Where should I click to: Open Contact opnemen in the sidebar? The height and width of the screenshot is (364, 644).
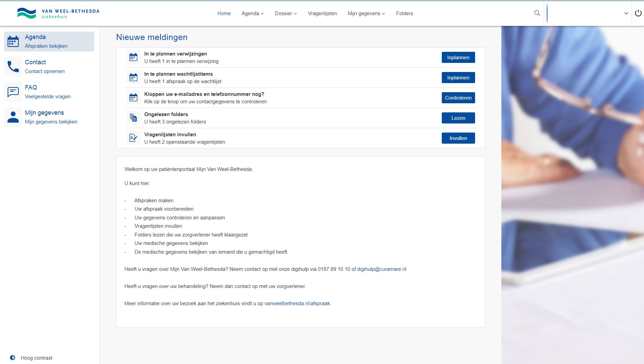[45, 71]
